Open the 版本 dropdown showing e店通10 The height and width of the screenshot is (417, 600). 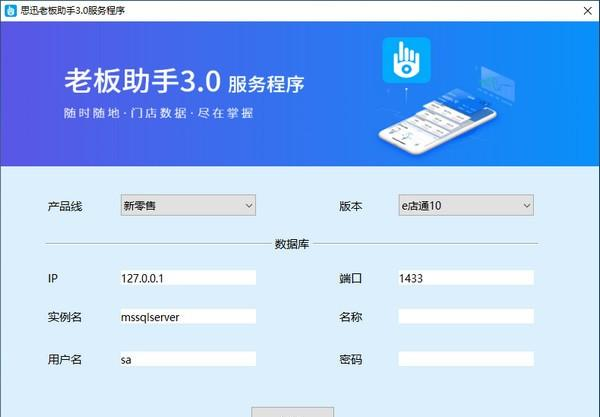pyautogui.click(x=466, y=205)
